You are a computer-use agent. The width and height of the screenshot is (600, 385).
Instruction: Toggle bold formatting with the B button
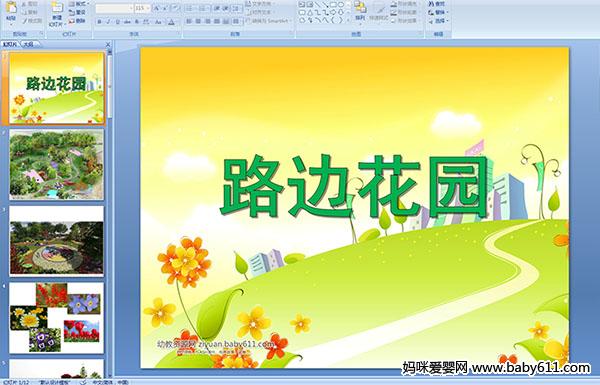click(99, 22)
